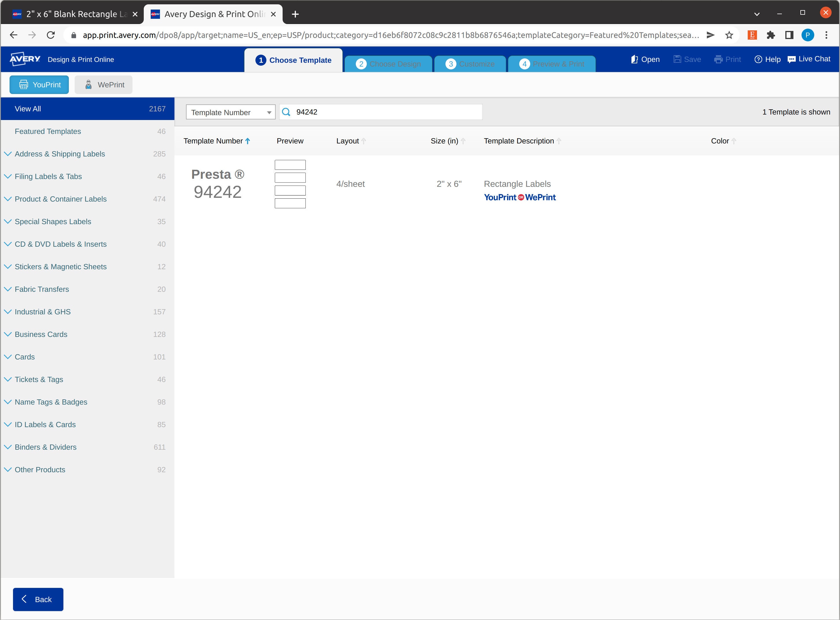Go back using browser back arrow

coord(14,35)
